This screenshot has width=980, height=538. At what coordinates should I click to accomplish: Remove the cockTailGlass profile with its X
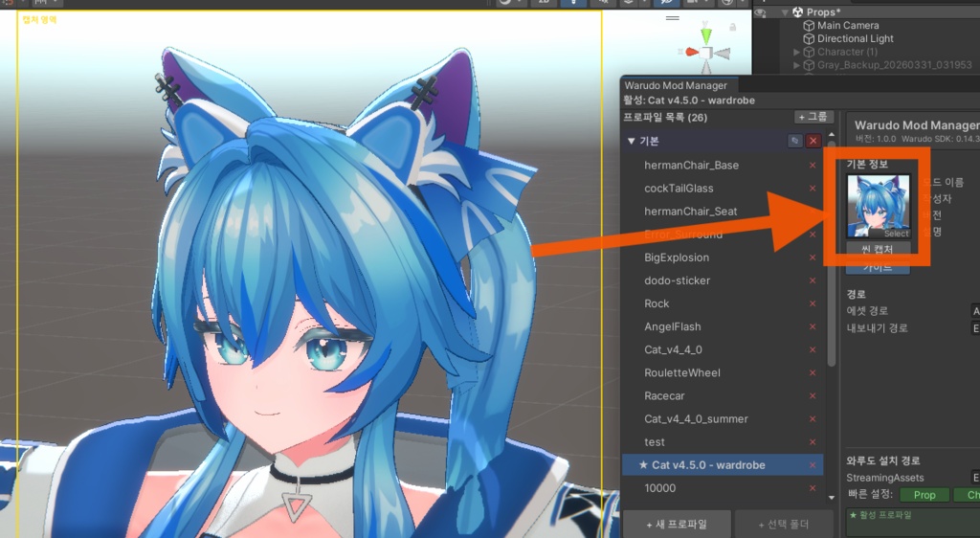coord(813,189)
